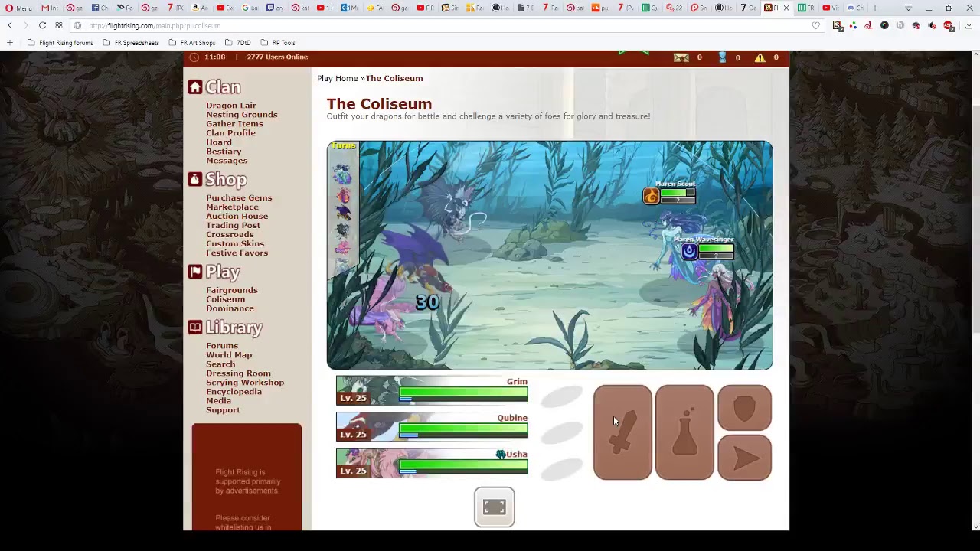The image size is (980, 551).
Task: Click browser back arrow
Action: click(x=10, y=25)
